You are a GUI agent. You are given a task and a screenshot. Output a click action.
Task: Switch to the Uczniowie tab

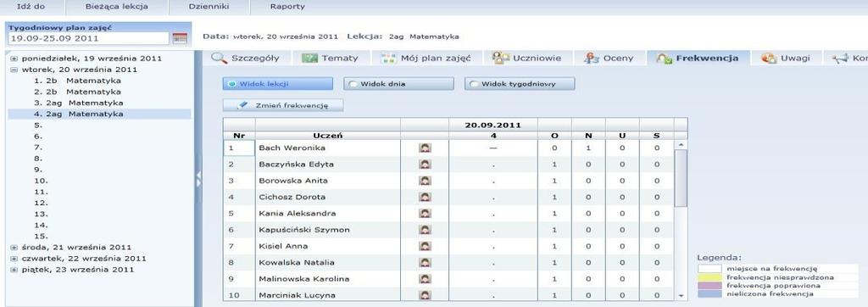527,59
